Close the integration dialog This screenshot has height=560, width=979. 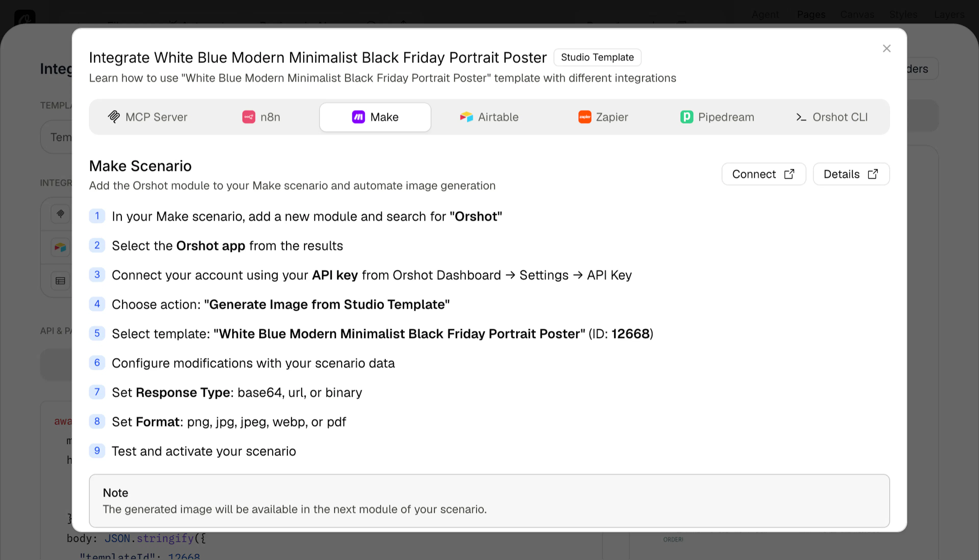pos(886,48)
